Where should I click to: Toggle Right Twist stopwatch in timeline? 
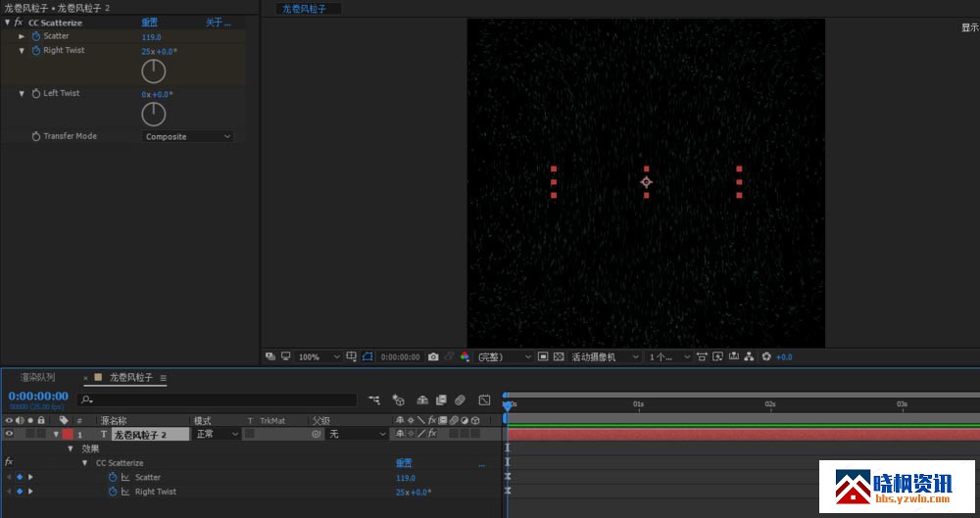click(x=113, y=492)
